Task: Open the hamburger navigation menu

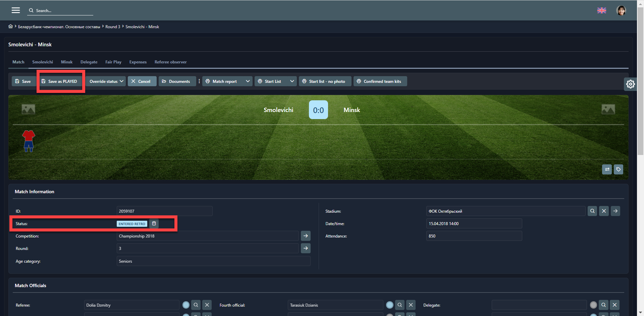Action: tap(15, 10)
